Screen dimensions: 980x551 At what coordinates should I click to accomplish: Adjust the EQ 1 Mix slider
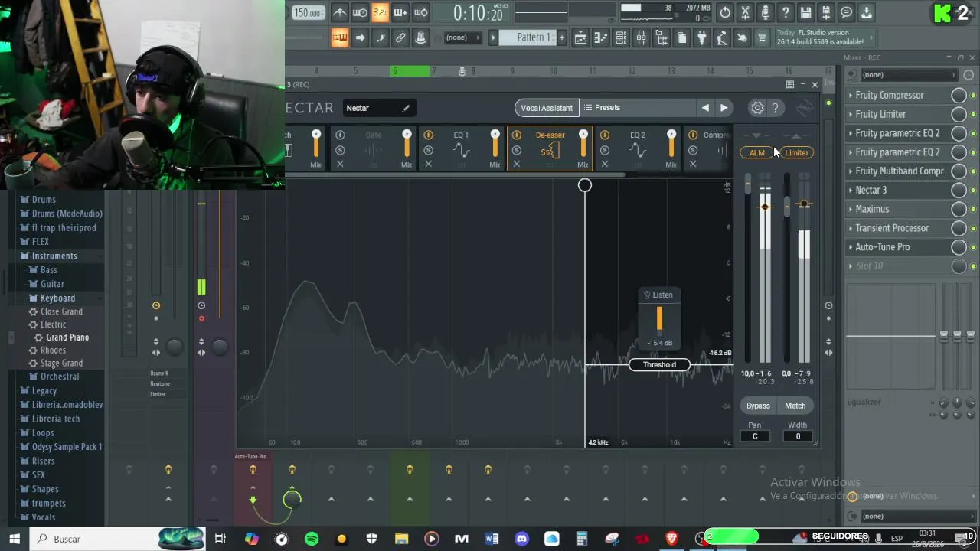coord(495,145)
